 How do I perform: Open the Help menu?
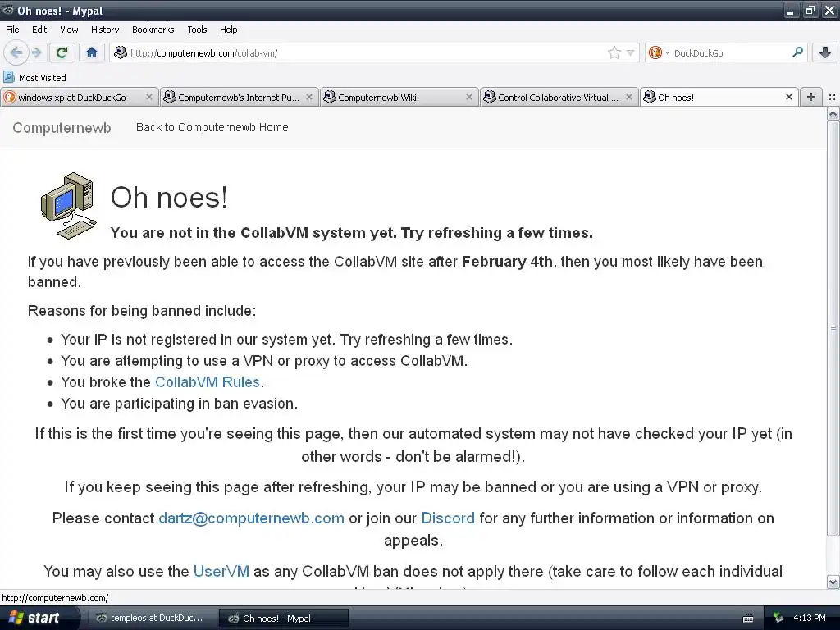click(228, 30)
